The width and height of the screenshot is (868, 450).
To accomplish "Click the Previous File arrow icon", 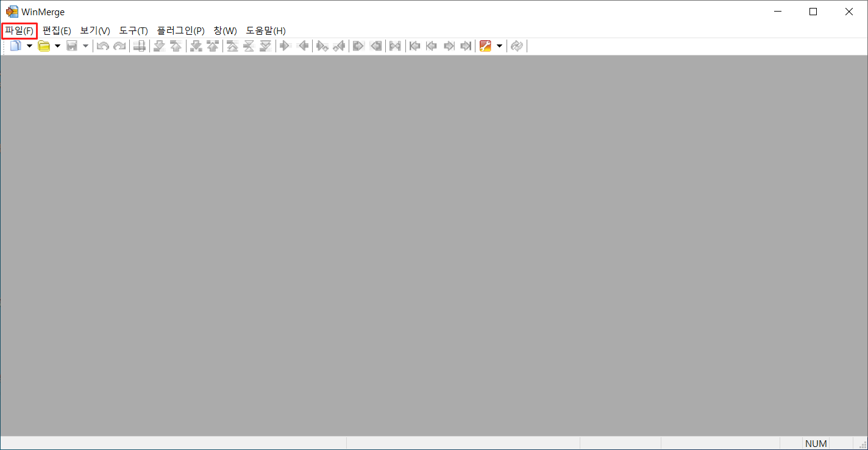I will point(432,46).
